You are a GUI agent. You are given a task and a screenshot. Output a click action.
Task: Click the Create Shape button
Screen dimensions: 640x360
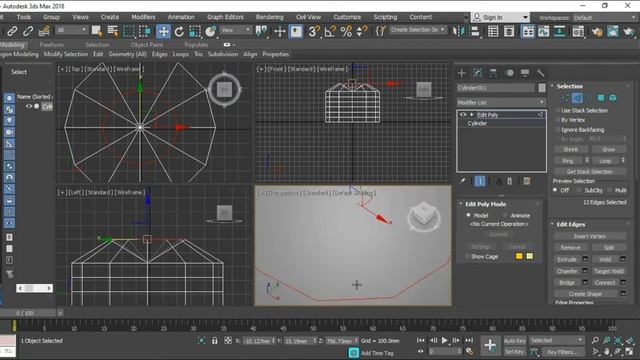click(586, 294)
